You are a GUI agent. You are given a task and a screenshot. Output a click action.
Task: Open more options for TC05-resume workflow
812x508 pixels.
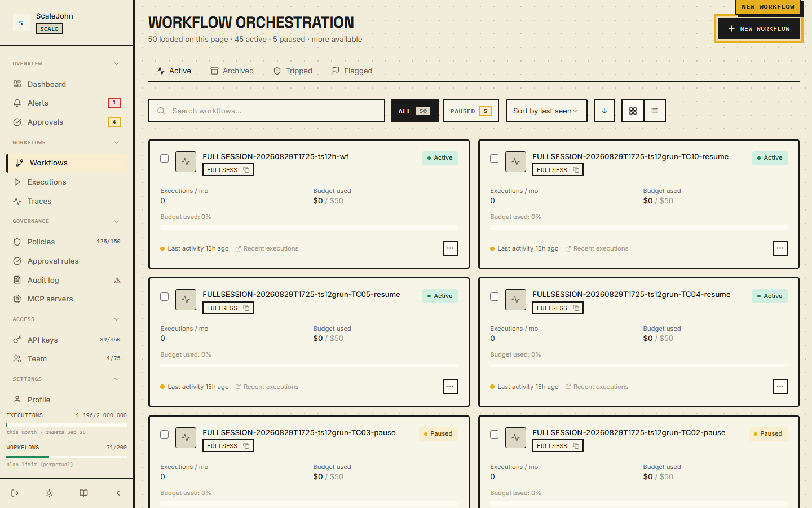coord(451,387)
